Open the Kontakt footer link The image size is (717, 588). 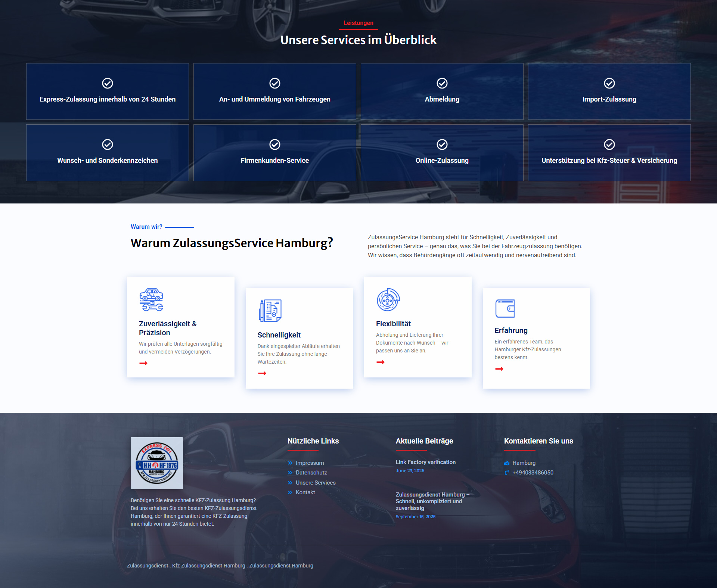point(305,492)
